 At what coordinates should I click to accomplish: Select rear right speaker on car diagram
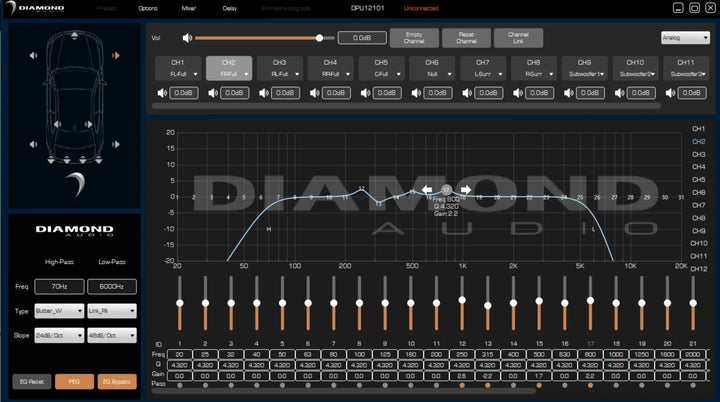coord(116,144)
